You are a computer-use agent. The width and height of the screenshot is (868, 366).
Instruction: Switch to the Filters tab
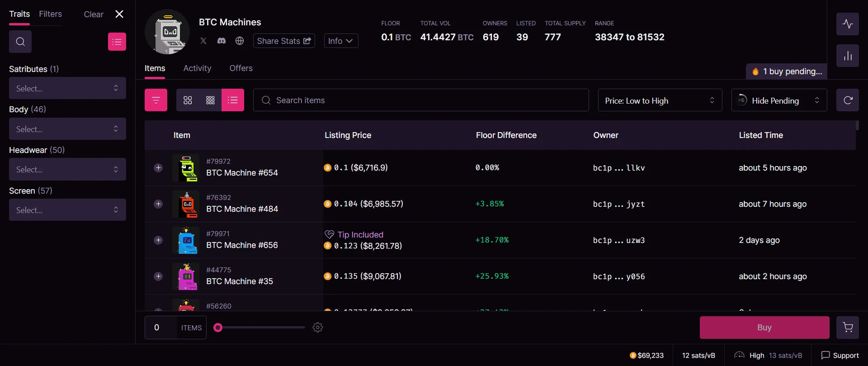click(50, 14)
